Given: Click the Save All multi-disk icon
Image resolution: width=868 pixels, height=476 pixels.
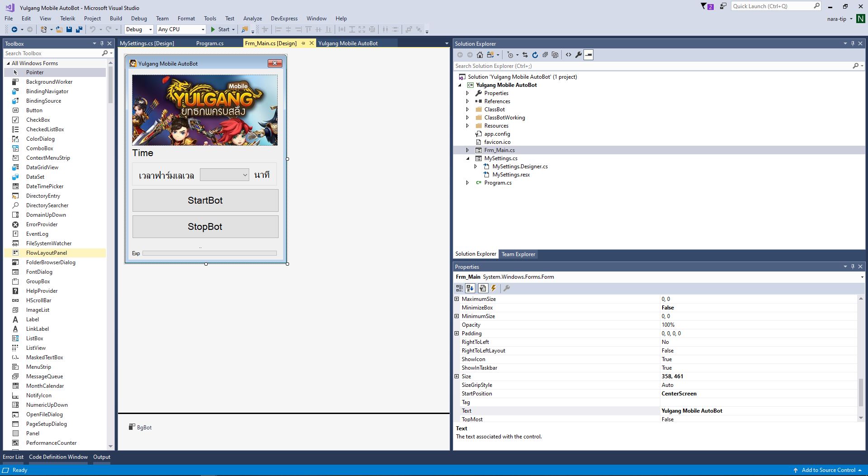Looking at the screenshot, I should click(79, 29).
